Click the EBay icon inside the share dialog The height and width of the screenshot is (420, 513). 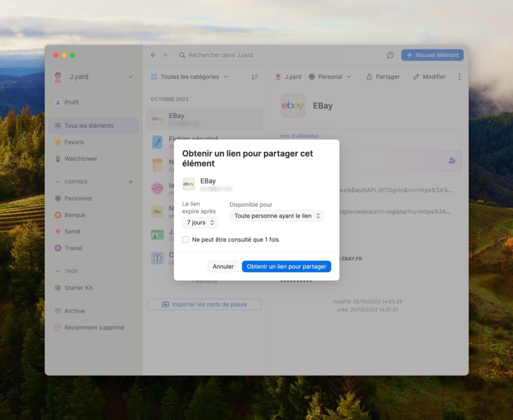point(189,184)
